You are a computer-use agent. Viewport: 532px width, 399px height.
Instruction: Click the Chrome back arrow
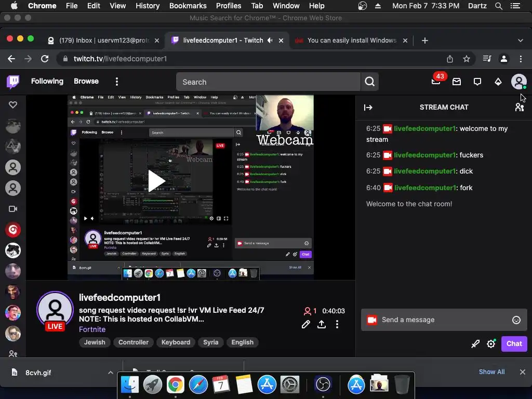tap(11, 59)
